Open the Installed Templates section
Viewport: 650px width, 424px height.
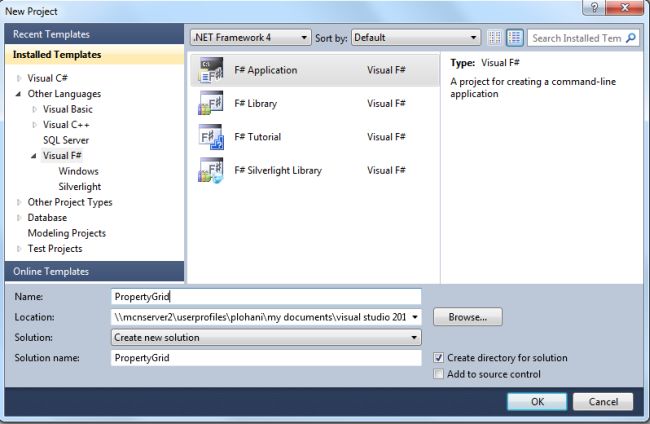[95, 55]
